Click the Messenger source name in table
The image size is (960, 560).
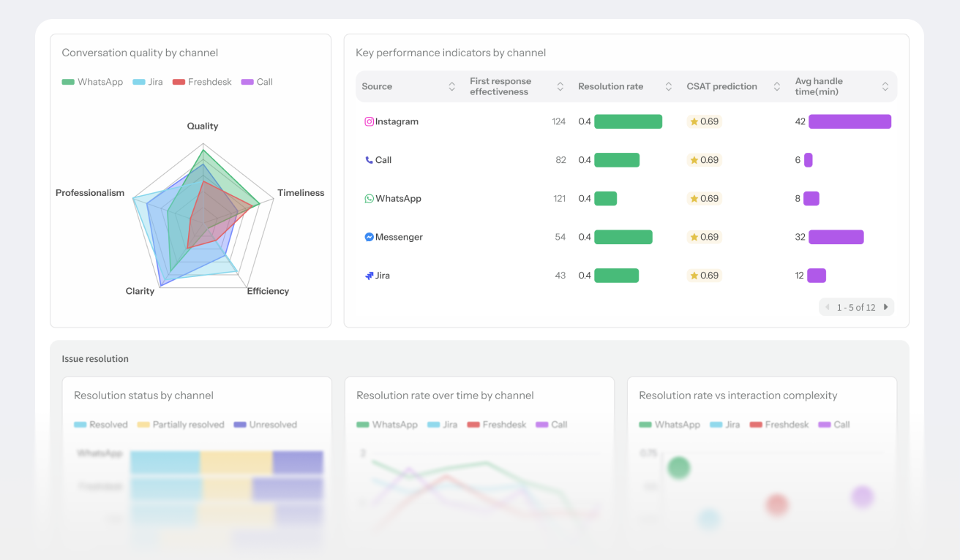[x=399, y=238]
